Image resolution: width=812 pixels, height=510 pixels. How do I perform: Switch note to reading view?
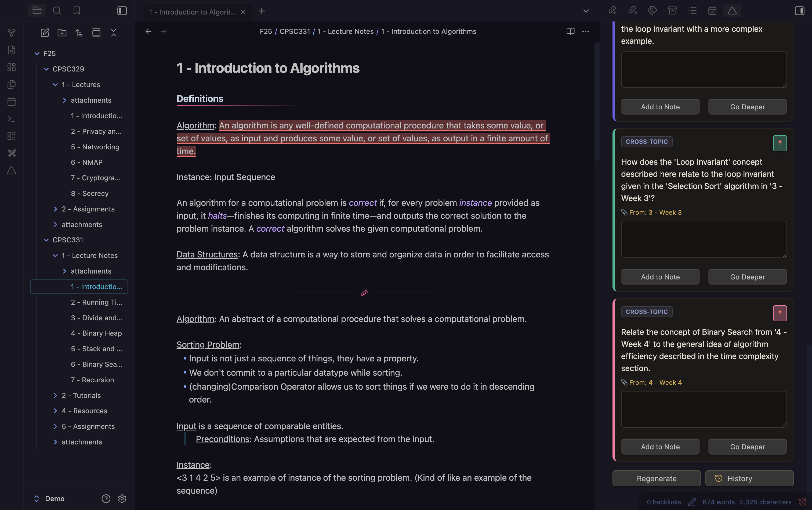click(x=570, y=31)
